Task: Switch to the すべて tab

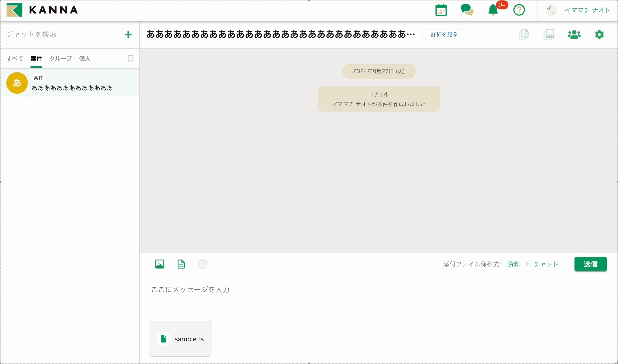Action: 15,59
